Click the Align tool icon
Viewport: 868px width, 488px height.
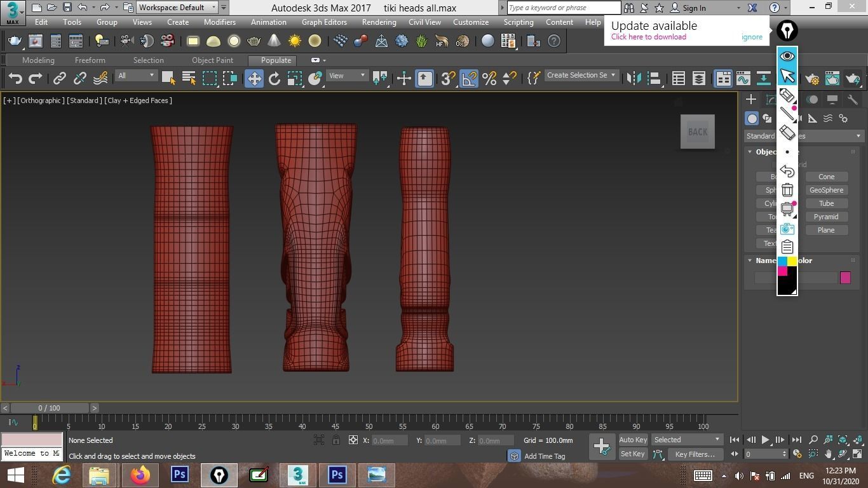coord(654,78)
